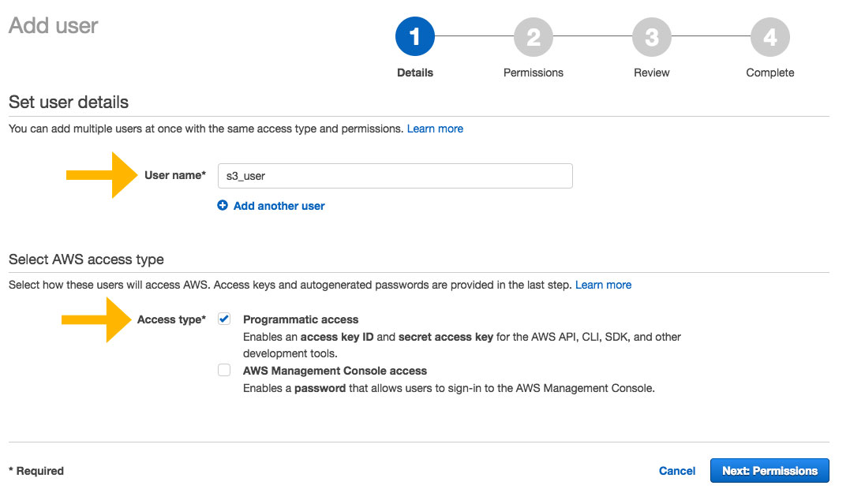The image size is (850, 504).
Task: Click the Add another user link
Action: 279,206
